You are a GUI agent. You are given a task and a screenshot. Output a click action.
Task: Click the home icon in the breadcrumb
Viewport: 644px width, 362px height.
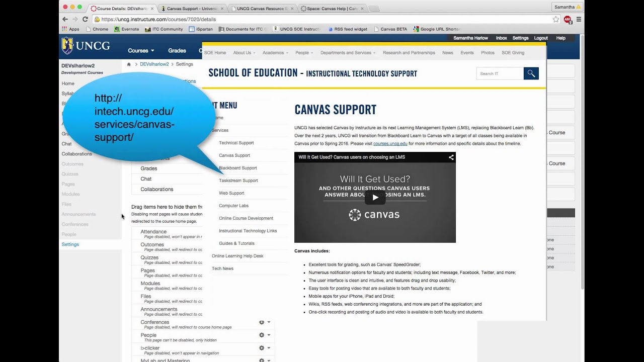point(129,64)
